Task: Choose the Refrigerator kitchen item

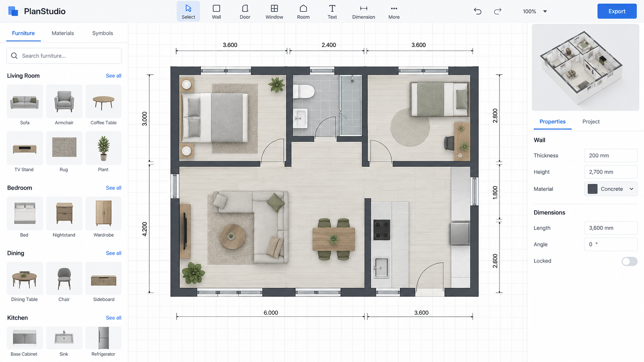Action: (x=104, y=342)
